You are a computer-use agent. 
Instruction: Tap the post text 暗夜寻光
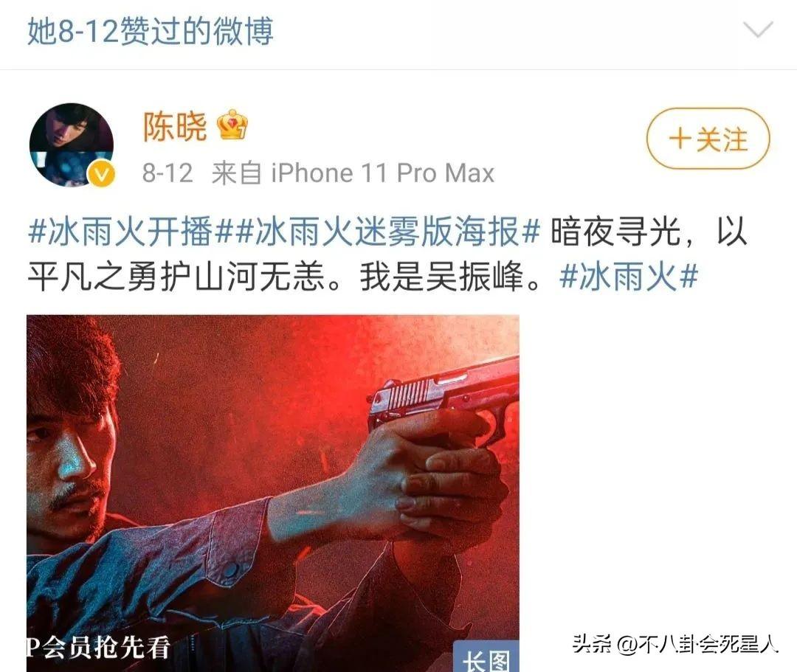615,232
